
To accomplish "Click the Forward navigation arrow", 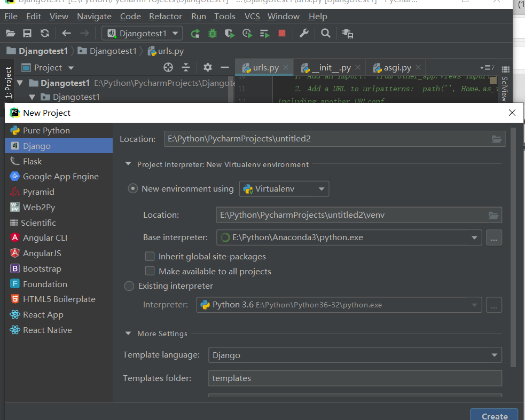I will coord(85,33).
